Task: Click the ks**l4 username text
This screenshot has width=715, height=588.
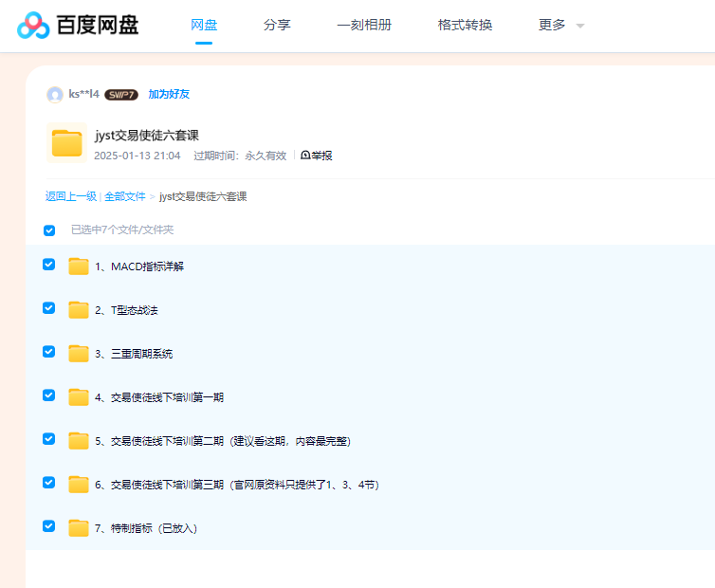Action: pyautogui.click(x=83, y=94)
